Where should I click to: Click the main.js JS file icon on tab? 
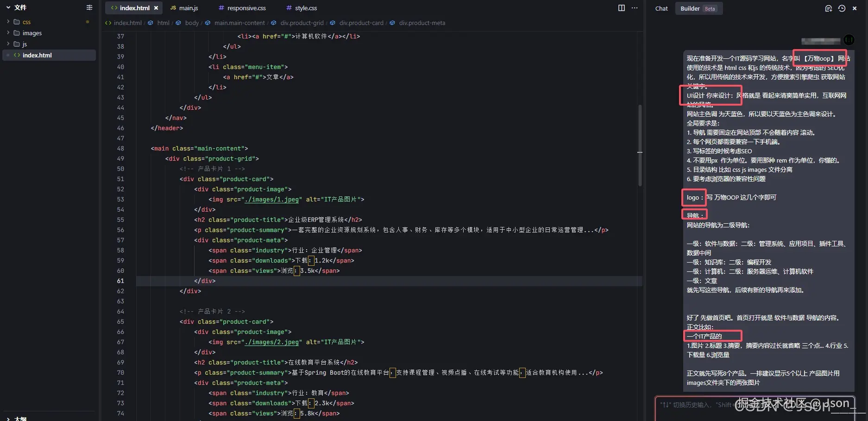tap(173, 8)
